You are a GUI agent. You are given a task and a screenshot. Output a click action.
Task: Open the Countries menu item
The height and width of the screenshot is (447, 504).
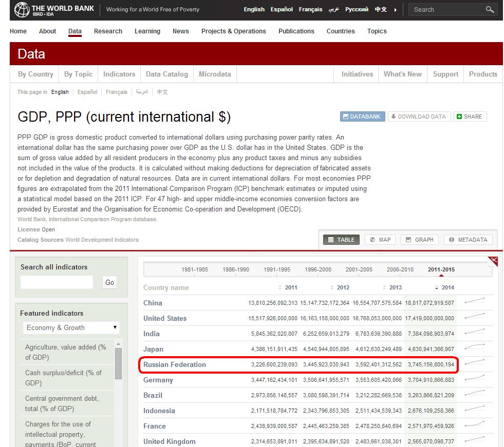click(x=341, y=31)
